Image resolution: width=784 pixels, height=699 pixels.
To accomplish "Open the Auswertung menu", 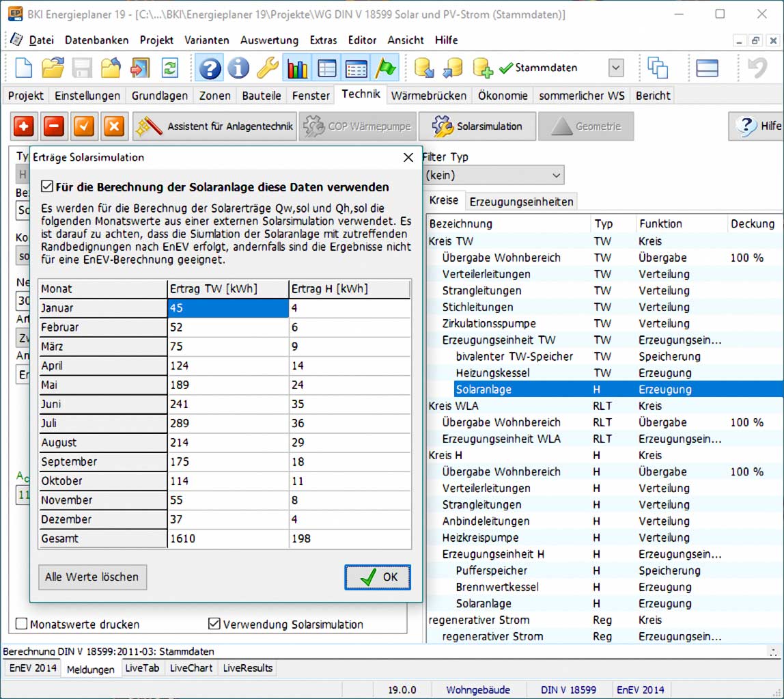I will click(x=269, y=40).
